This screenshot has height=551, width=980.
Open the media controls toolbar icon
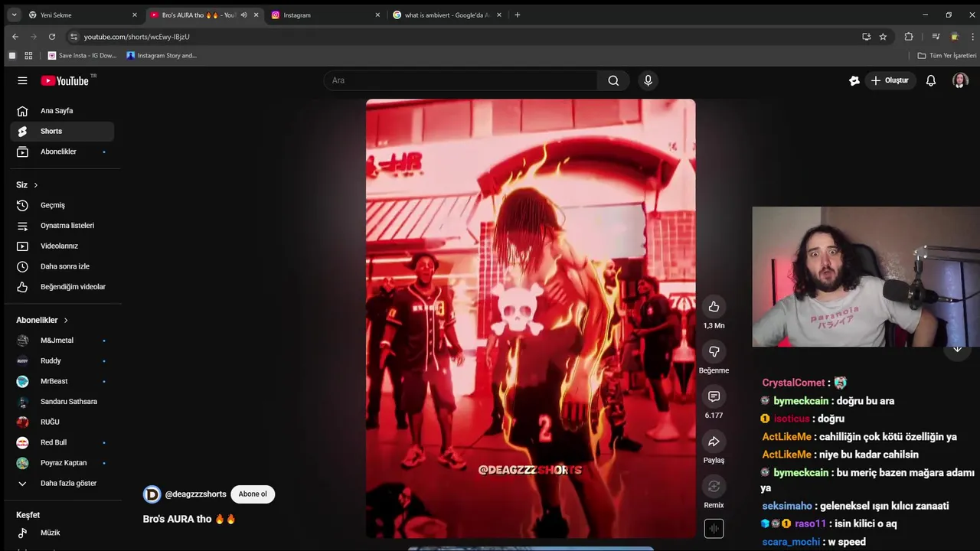(936, 36)
